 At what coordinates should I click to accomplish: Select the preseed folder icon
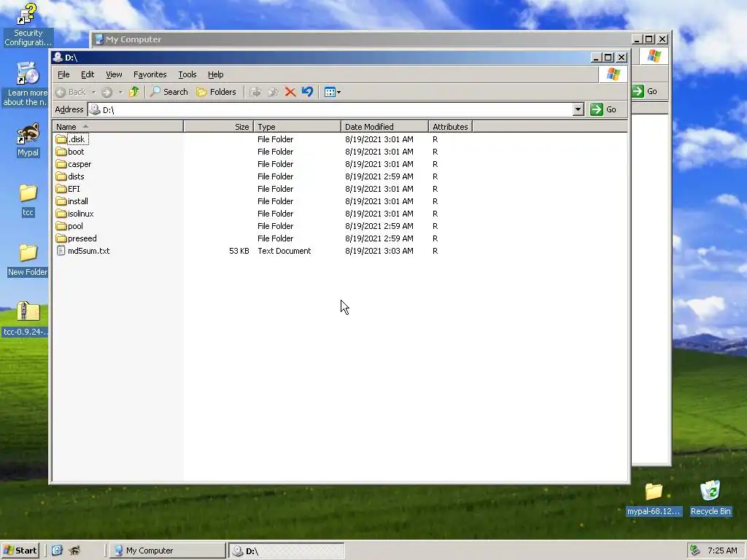pyautogui.click(x=61, y=238)
